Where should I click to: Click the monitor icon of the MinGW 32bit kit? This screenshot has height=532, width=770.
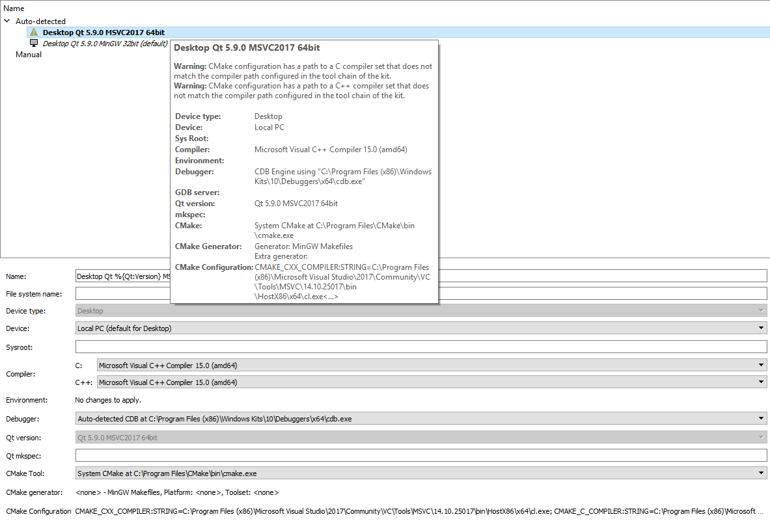[34, 43]
